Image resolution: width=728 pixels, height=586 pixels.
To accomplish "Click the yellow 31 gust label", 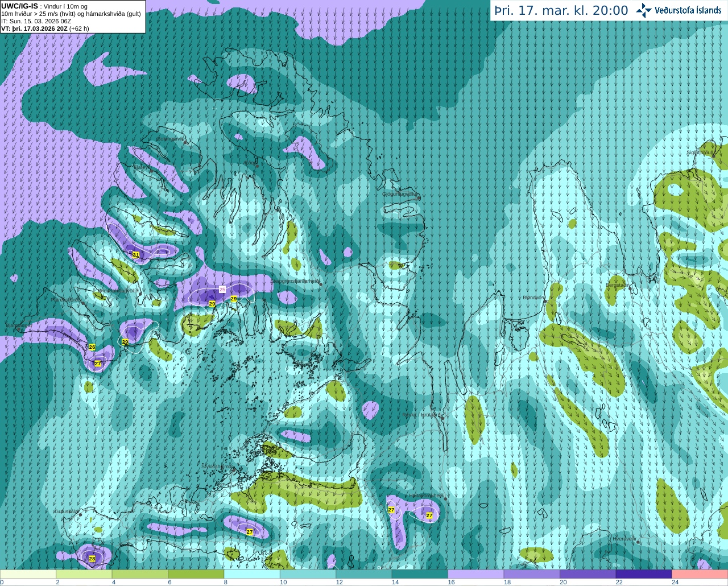I will (135, 254).
